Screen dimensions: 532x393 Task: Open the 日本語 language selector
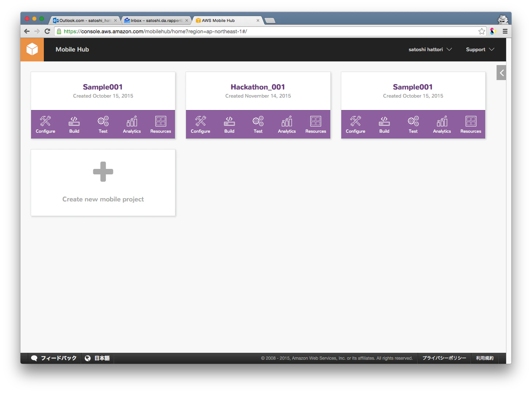point(97,358)
